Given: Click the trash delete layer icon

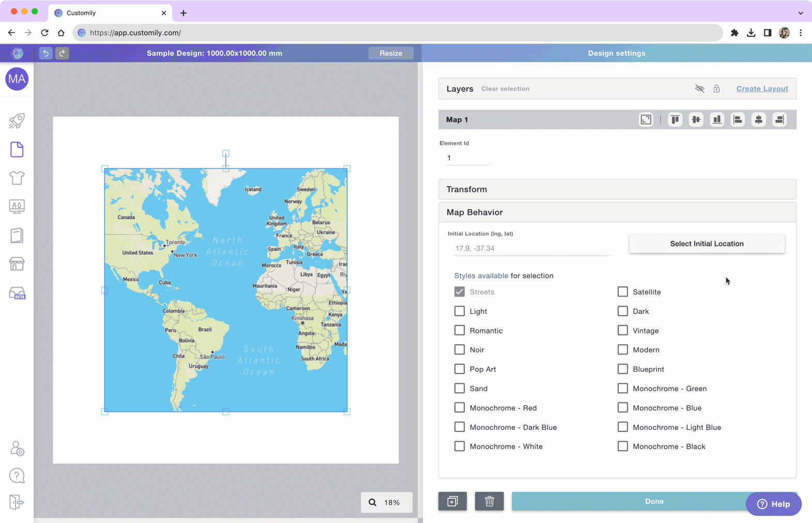Looking at the screenshot, I should click(489, 501).
